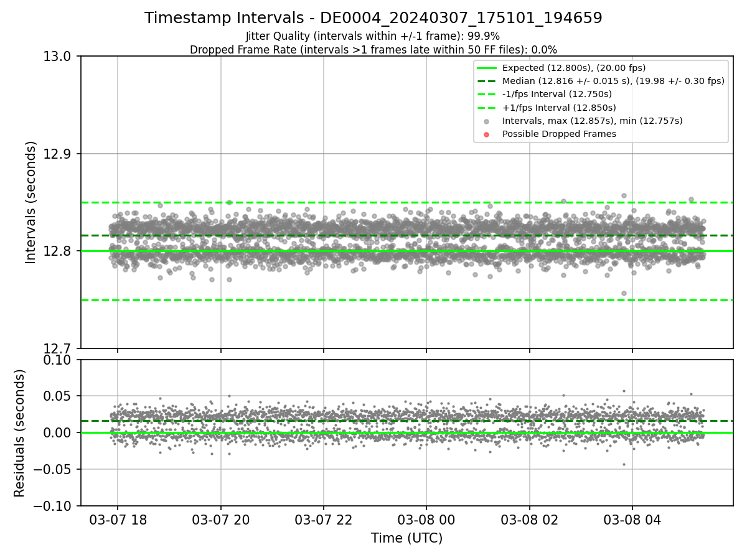Click the x-axis tick label '03-07 18'
This screenshot has width=747, height=560.
[118, 520]
